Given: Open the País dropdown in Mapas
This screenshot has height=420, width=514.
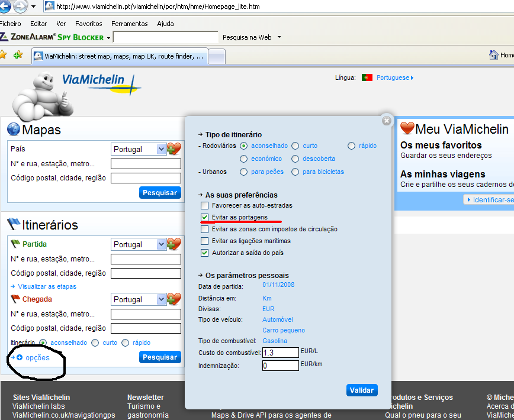Looking at the screenshot, I should coord(139,149).
